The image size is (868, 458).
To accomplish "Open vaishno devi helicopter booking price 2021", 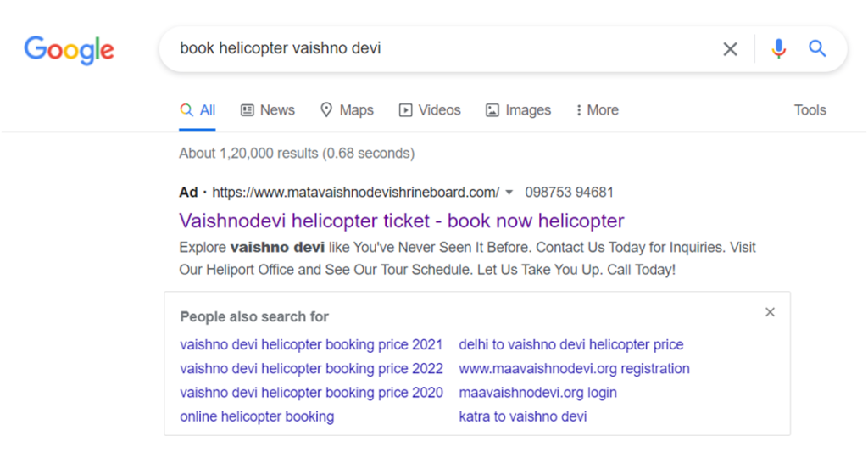I will point(311,344).
